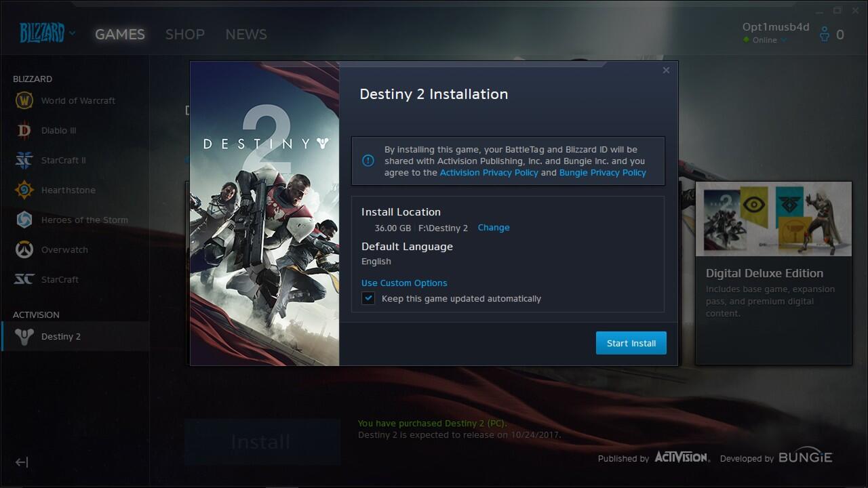Select the Overwatch icon
Screen dimensions: 868x488
pos(24,249)
